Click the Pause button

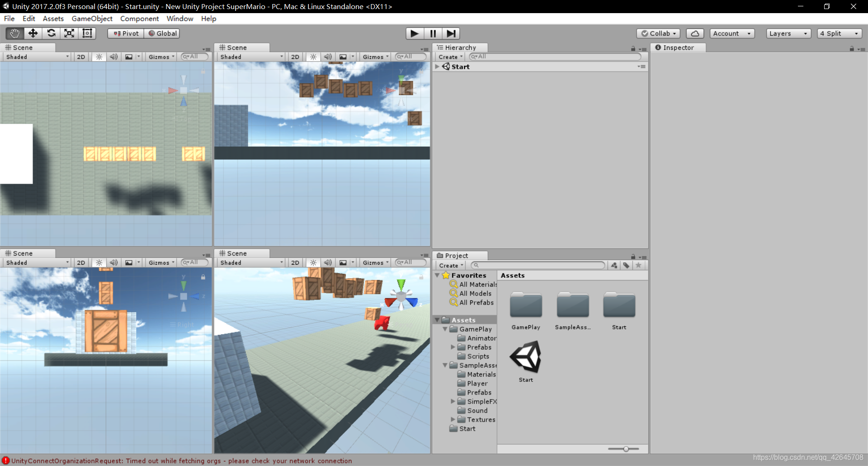433,33
